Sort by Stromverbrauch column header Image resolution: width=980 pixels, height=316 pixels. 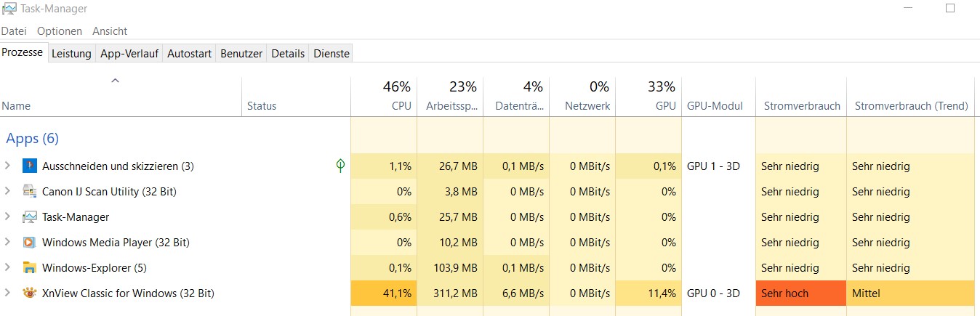(x=802, y=106)
